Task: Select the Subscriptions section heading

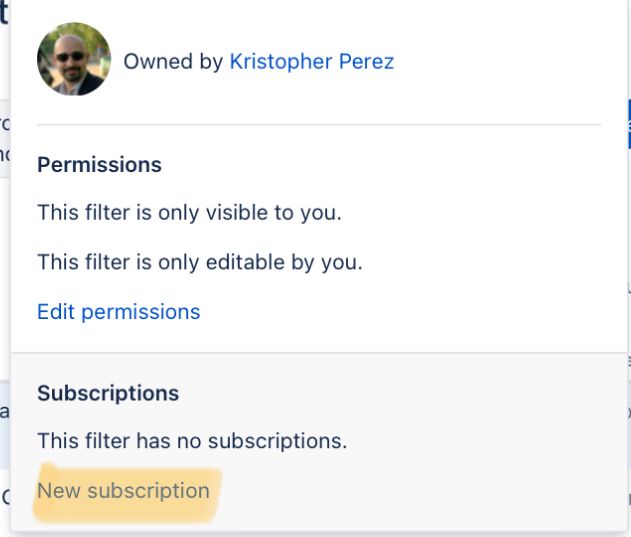Action: [108, 393]
